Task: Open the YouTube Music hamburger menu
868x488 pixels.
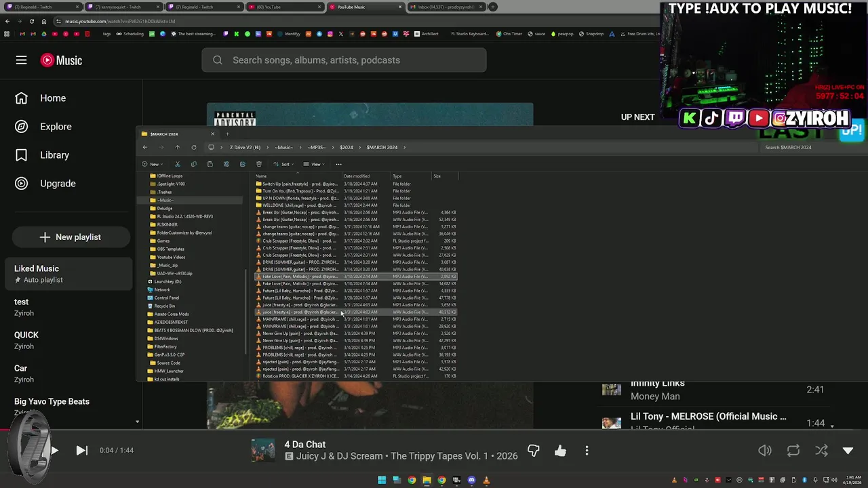Action: coord(21,60)
